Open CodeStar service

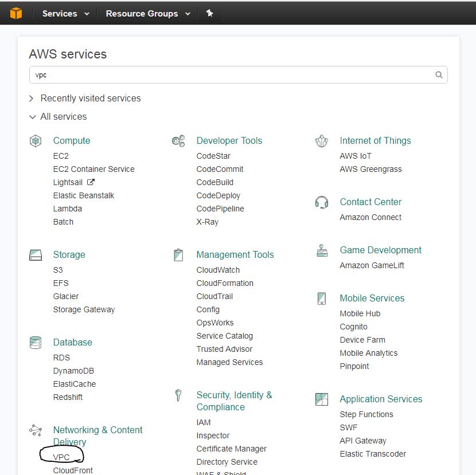[x=213, y=156]
